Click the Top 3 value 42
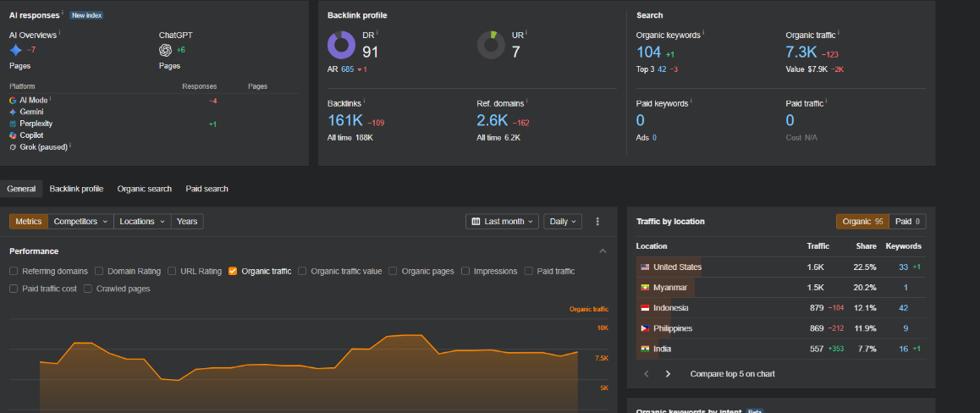The width and height of the screenshot is (980, 413). point(662,69)
